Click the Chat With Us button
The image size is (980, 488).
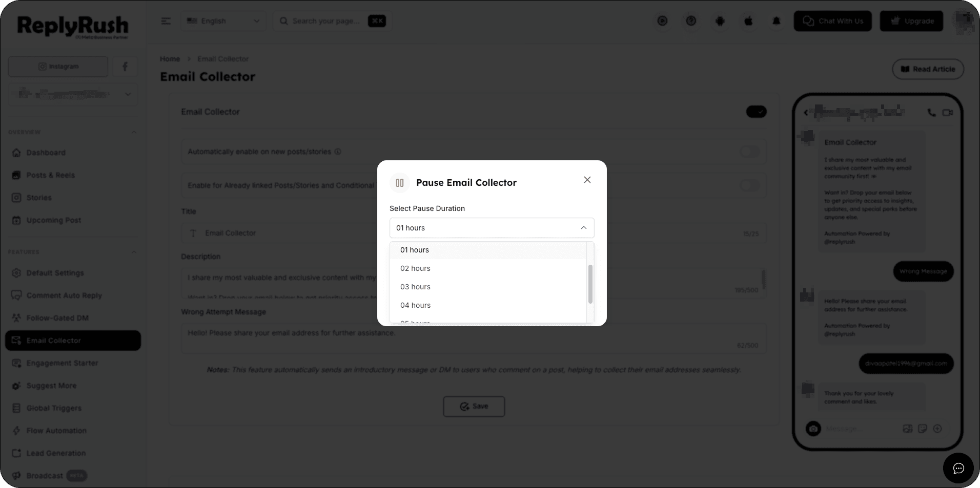832,21
